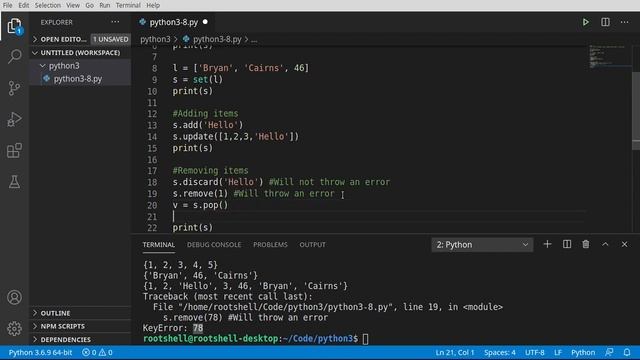
Task: Open the Source Control view
Action: (14, 88)
